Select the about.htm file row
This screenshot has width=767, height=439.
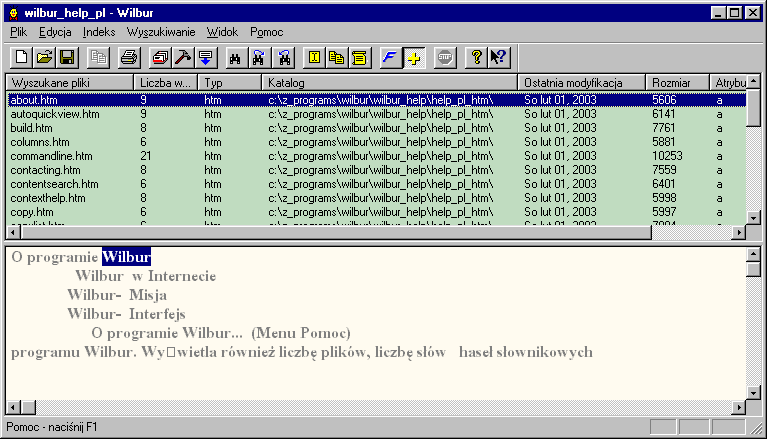click(x=377, y=100)
